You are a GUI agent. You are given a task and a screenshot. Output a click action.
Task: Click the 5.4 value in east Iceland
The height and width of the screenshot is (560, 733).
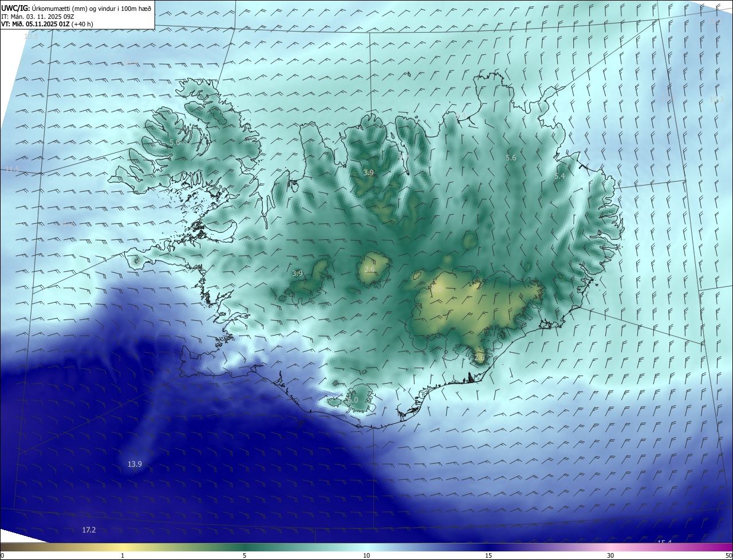pos(559,176)
